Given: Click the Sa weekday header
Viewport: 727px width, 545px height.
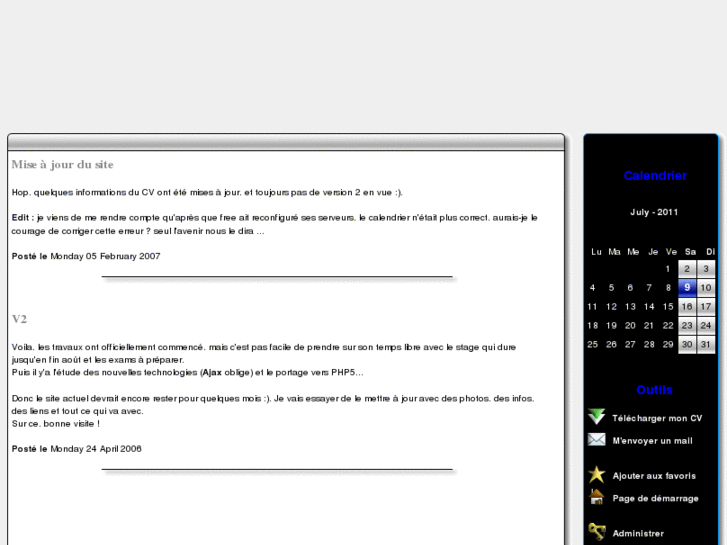Looking at the screenshot, I should point(690,252).
